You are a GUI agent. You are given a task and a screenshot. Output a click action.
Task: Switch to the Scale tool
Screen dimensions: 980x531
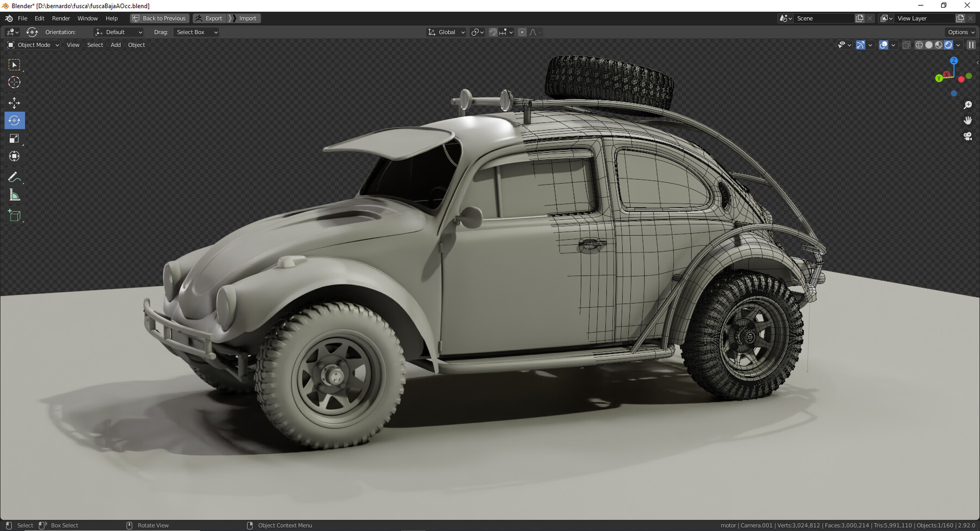[x=14, y=139]
